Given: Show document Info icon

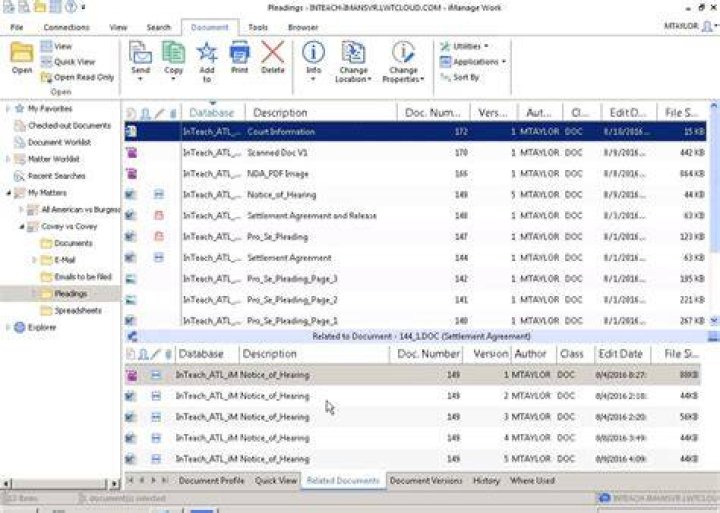Looking at the screenshot, I should (313, 52).
